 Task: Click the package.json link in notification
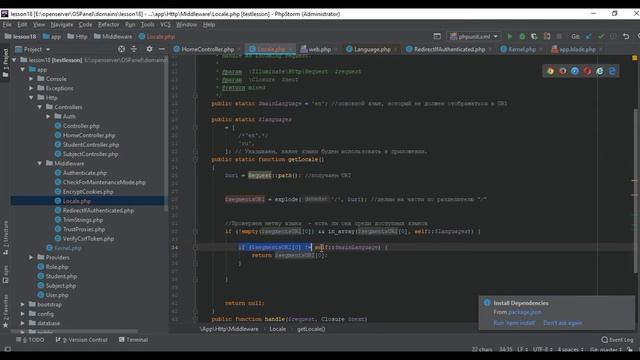(524, 312)
